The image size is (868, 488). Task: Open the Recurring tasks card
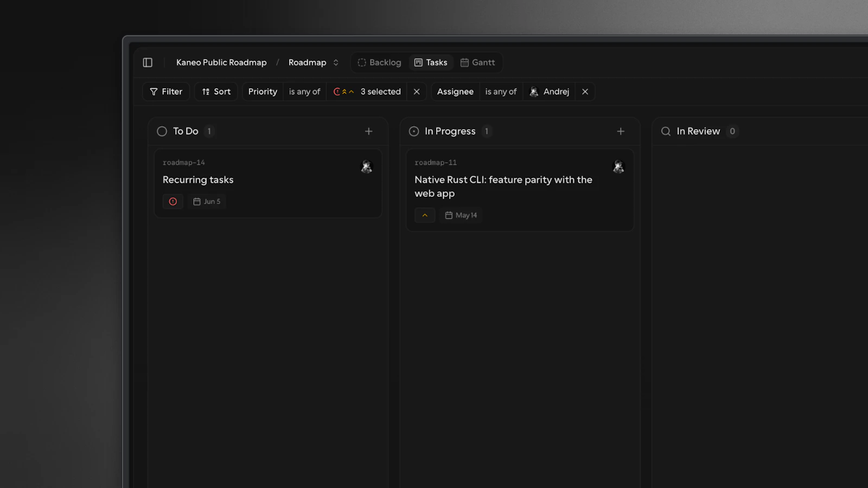tap(268, 183)
